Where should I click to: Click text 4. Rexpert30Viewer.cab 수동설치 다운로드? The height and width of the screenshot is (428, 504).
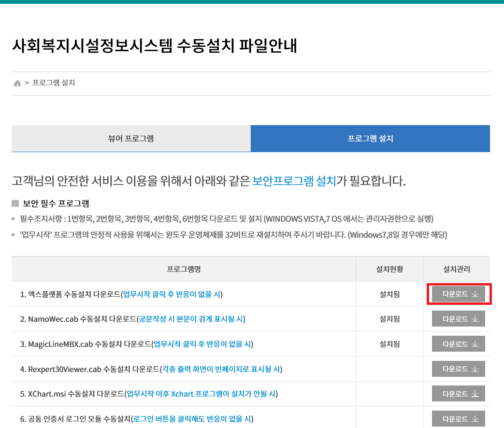click(x=90, y=369)
